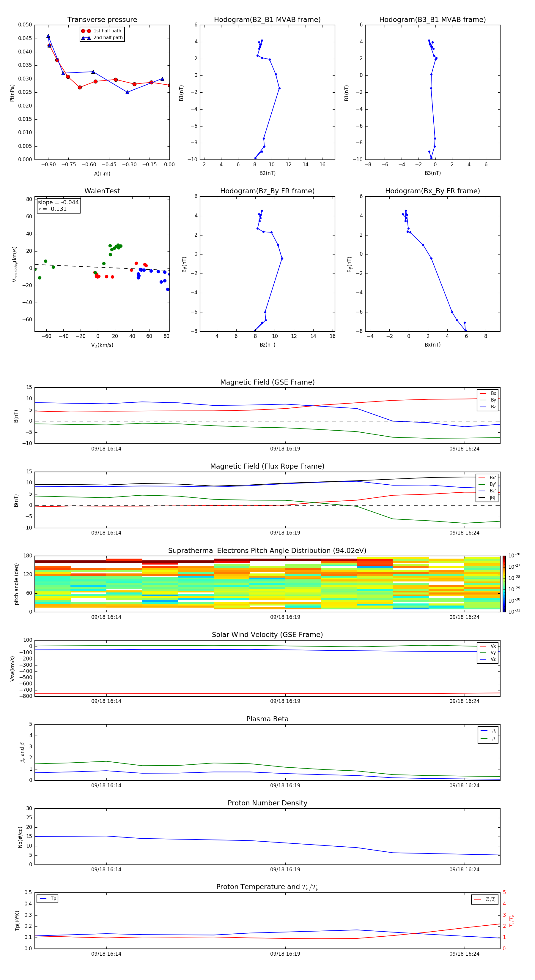
Task: Click the Bx' legend entry in Flux Rope plot
Action: click(487, 478)
